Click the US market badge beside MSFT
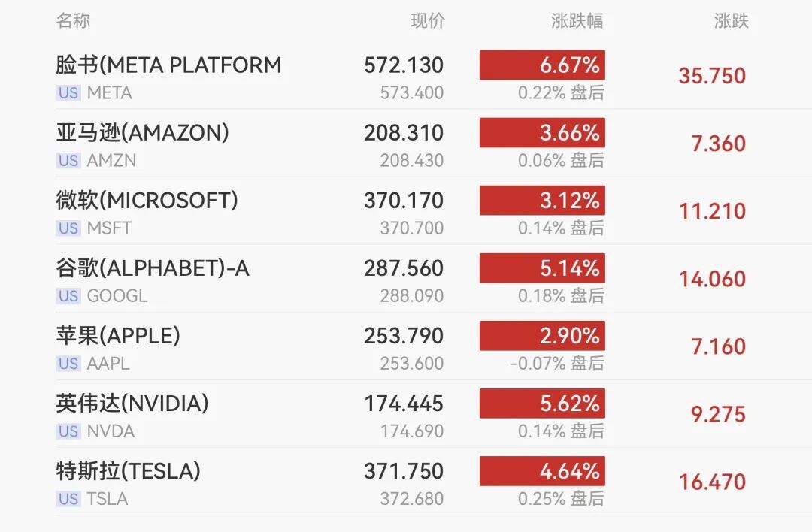Image resolution: width=812 pixels, height=532 pixels. pos(68,228)
